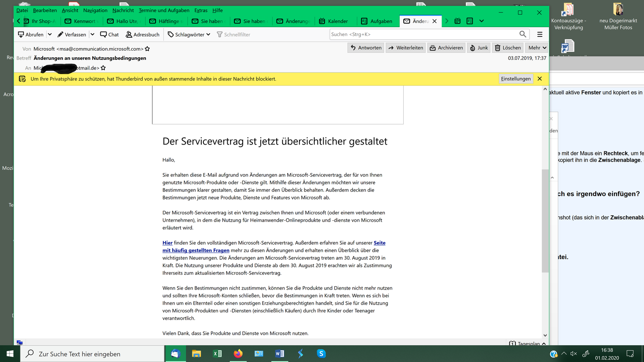The width and height of the screenshot is (644, 362).
Task: Toggle the Schnellfilter quick filter
Action: (x=234, y=34)
